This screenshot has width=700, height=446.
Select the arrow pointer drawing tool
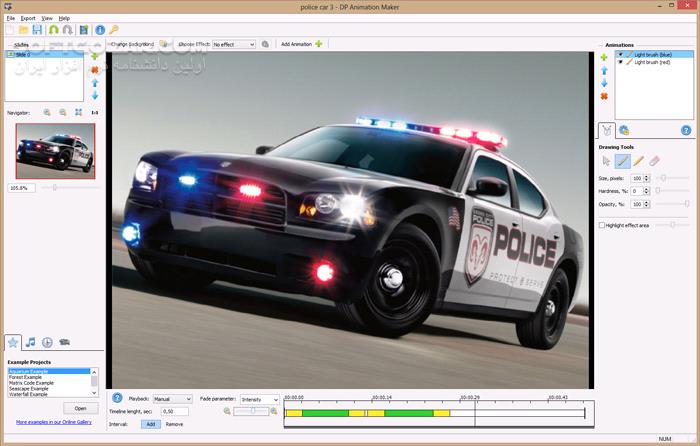coord(606,161)
